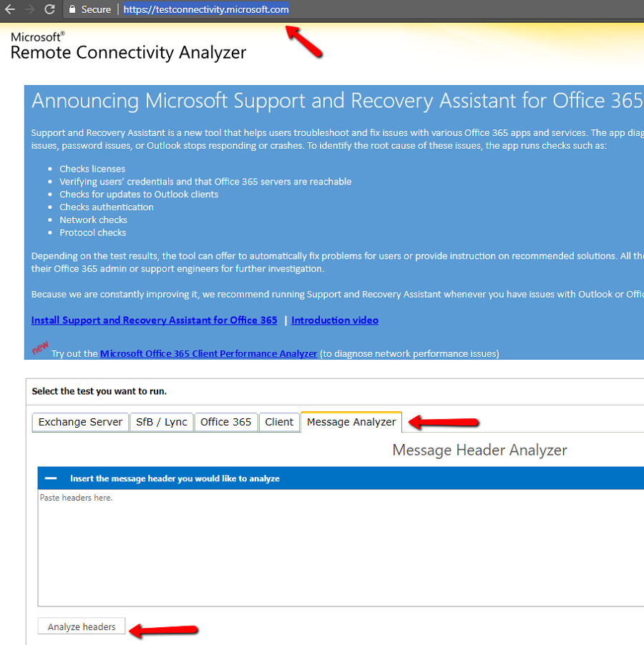Click the browser forward arrow
The height and width of the screenshot is (645, 644).
coord(29,9)
